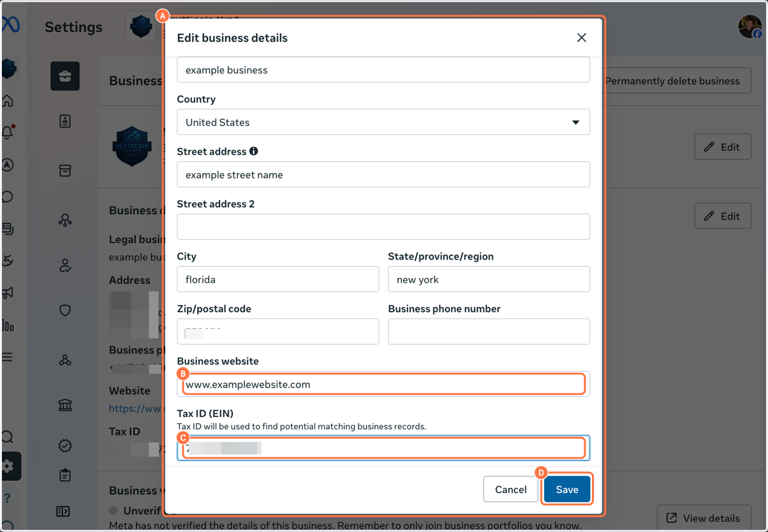Open the ID badge people icon
Viewport: 768px width, 532px height.
65,121
